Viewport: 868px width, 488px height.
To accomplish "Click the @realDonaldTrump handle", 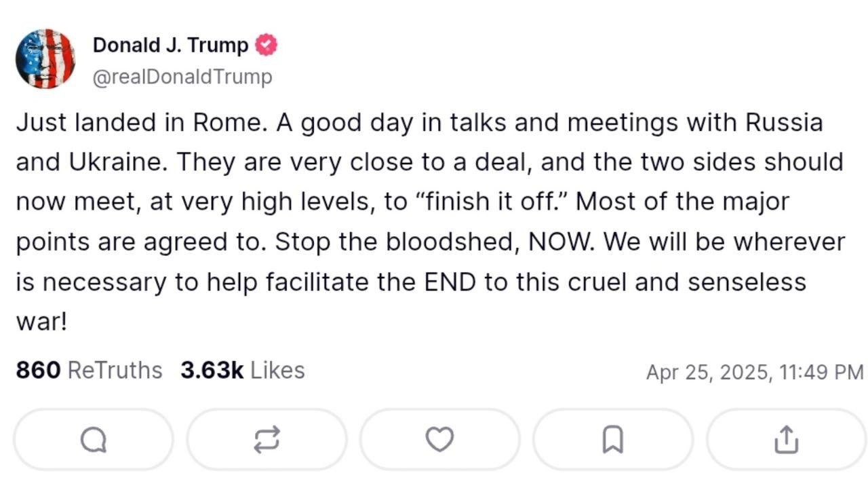I will pyautogui.click(x=182, y=77).
